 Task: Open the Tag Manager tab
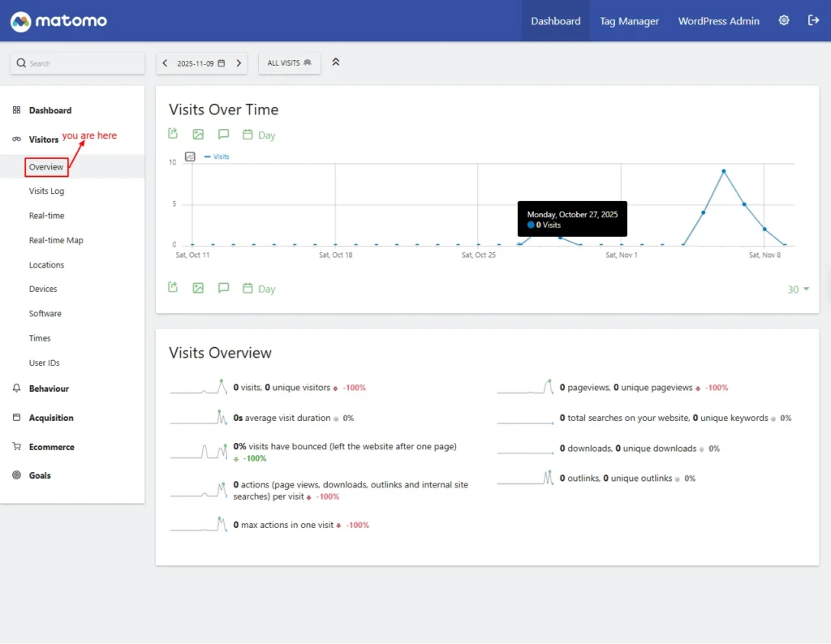(x=629, y=21)
